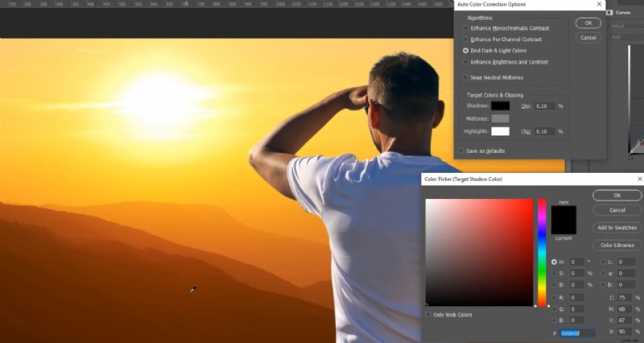Click the white Highlights target color swatch

pyautogui.click(x=500, y=131)
